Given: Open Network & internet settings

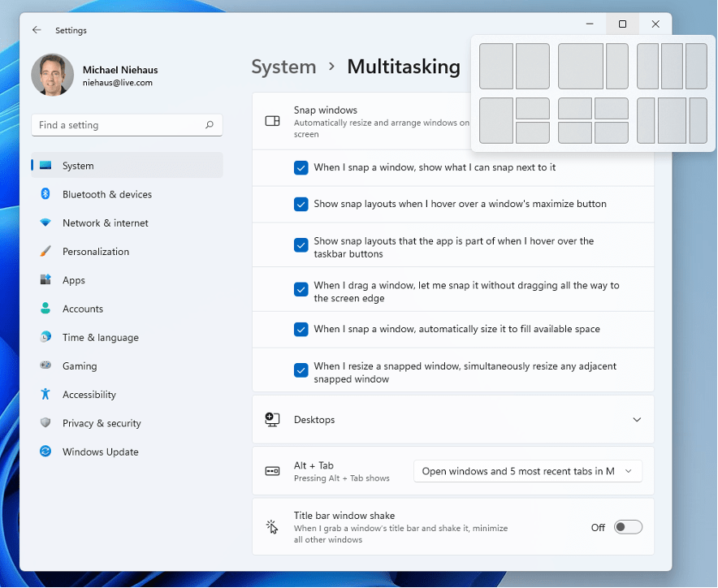Looking at the screenshot, I should pos(105,223).
